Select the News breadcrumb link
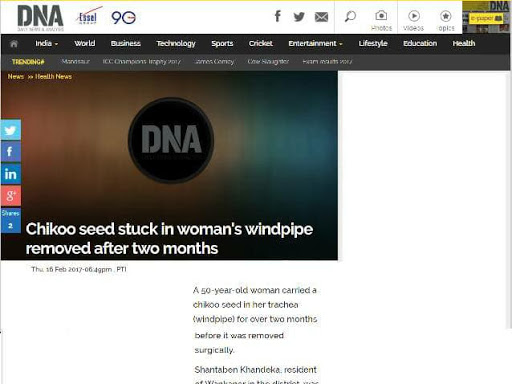Screen dimensions: 512x384 click(16, 77)
